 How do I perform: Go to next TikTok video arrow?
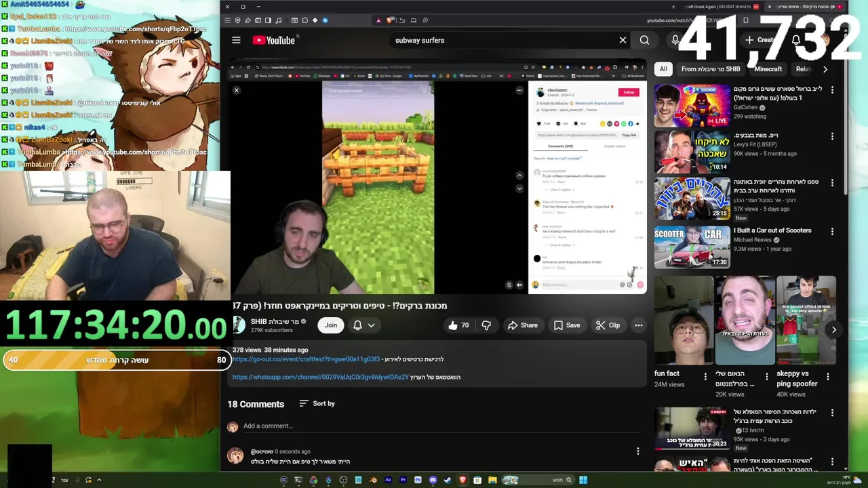pyautogui.click(x=519, y=188)
